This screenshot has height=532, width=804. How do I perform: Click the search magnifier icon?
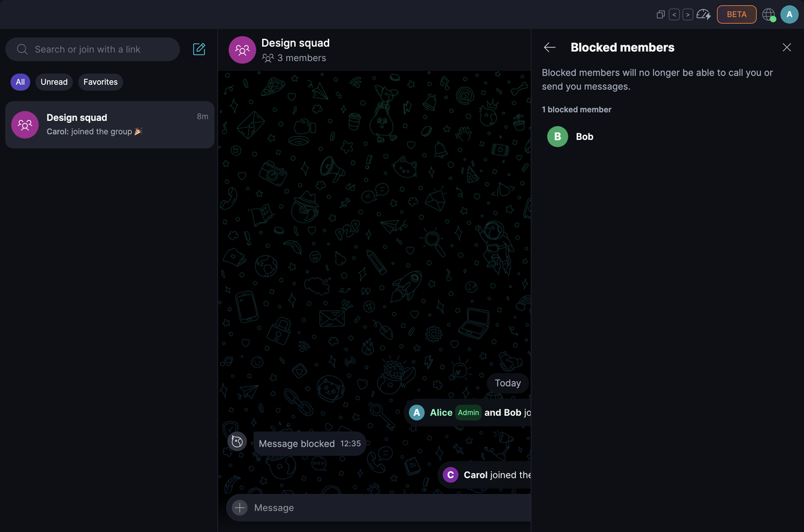[22, 49]
